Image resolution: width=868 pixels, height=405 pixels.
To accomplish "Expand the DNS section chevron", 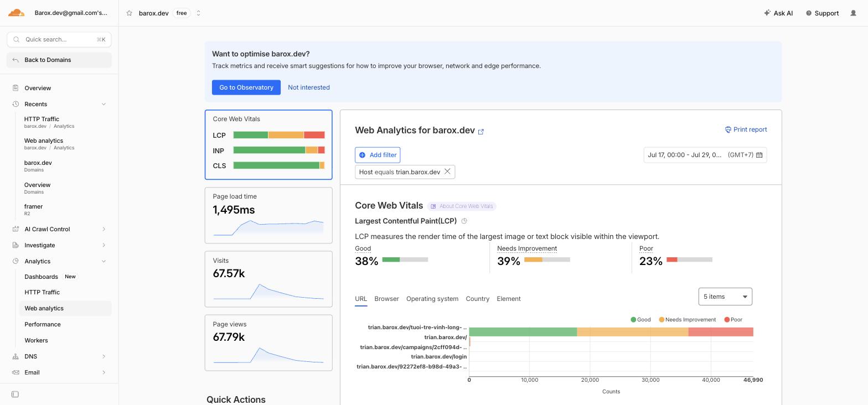I will click(x=104, y=356).
